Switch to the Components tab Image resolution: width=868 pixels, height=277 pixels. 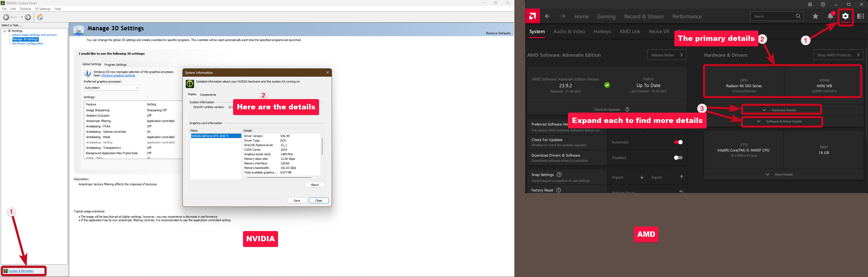pyautogui.click(x=208, y=94)
